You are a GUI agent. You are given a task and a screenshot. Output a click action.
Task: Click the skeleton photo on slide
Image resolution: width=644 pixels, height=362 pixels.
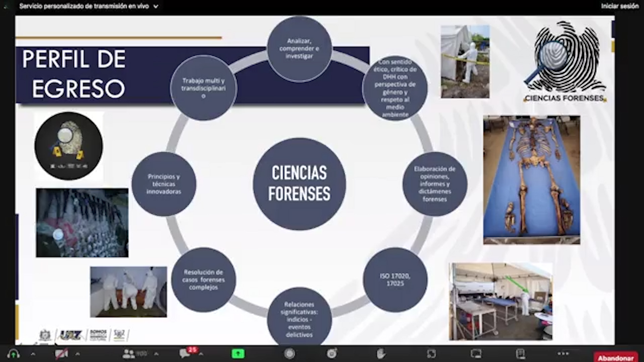[532, 180]
